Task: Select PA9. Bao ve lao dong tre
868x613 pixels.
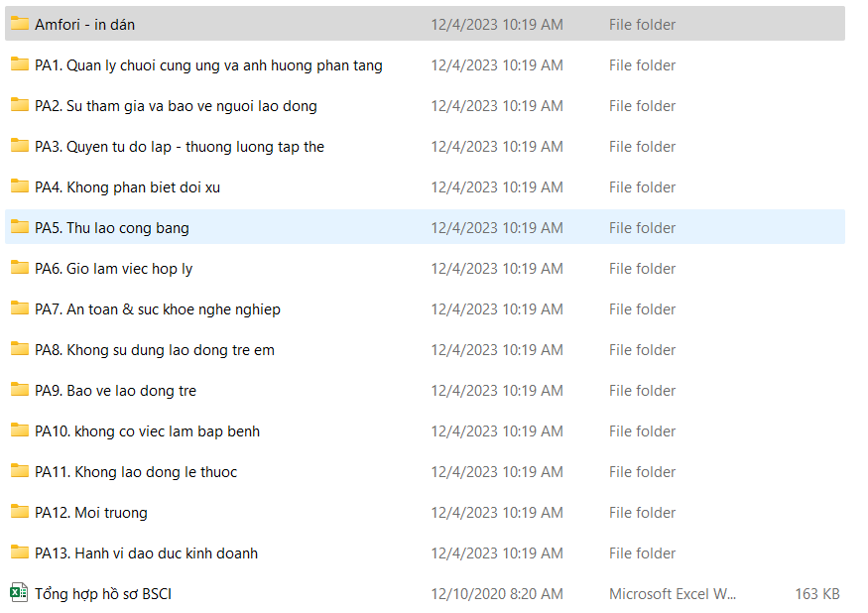Action: [115, 391]
